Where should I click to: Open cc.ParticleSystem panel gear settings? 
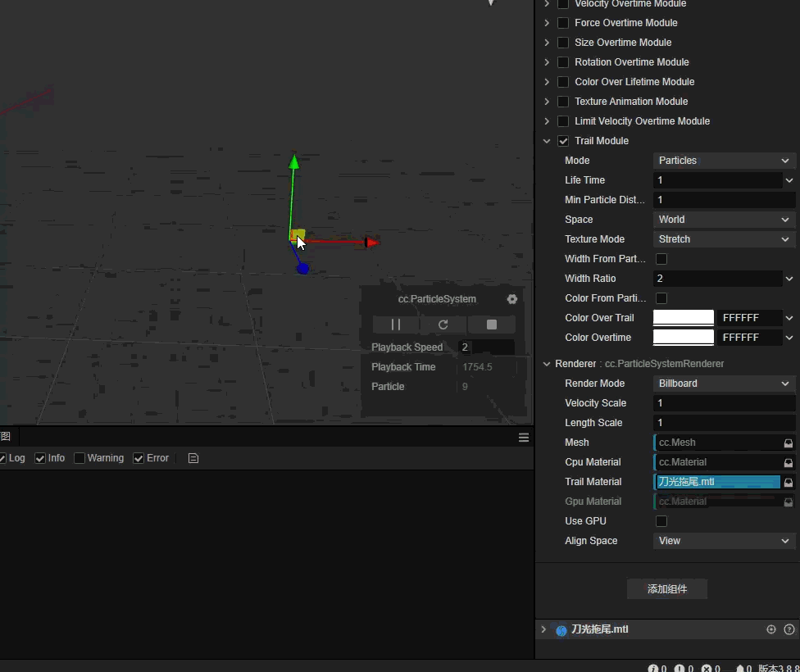[512, 299]
